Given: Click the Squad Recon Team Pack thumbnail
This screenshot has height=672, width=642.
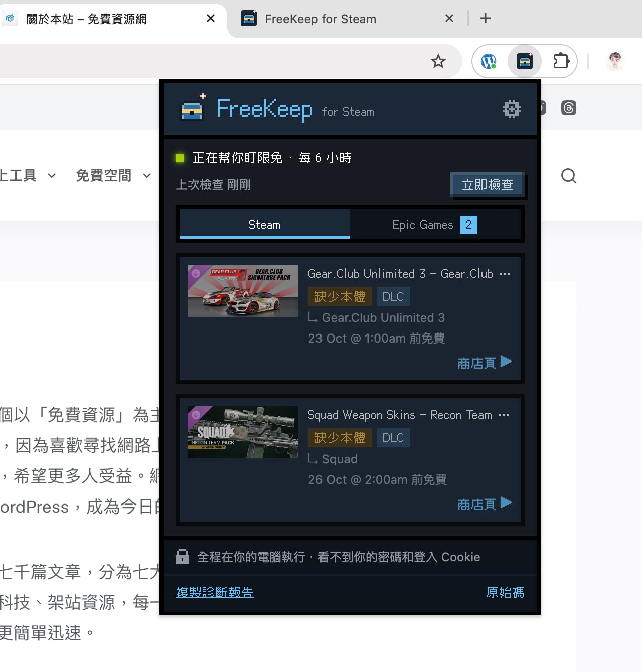Looking at the screenshot, I should (x=243, y=432).
